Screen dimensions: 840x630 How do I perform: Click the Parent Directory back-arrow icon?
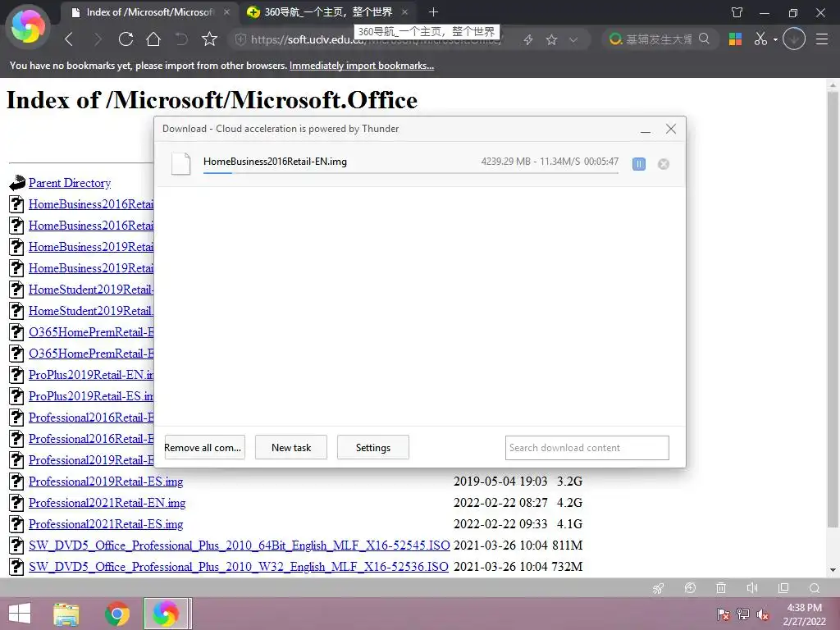click(x=17, y=183)
